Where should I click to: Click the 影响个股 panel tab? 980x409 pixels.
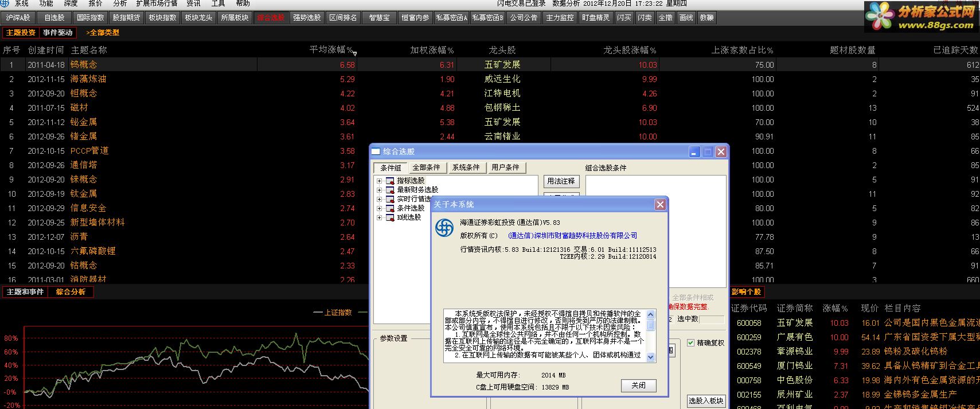click(x=746, y=292)
